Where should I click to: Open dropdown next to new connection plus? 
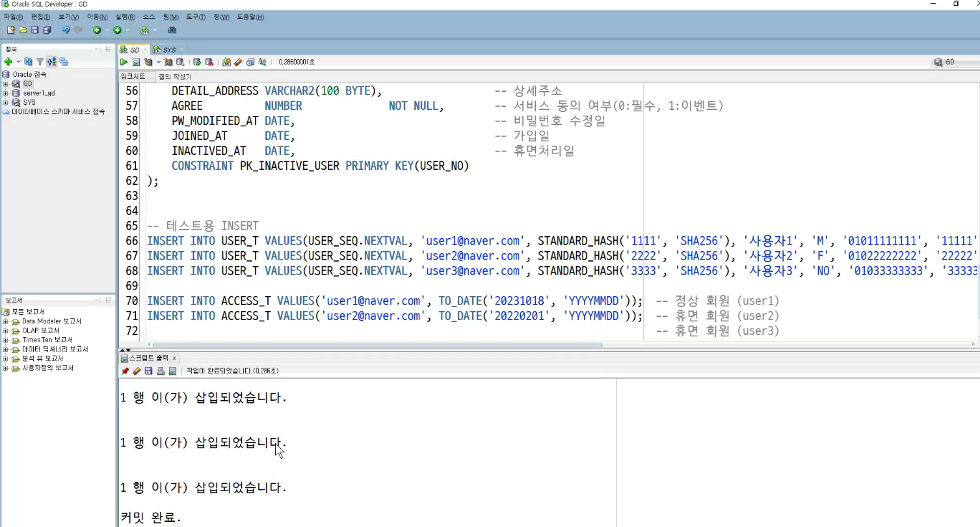pos(18,62)
